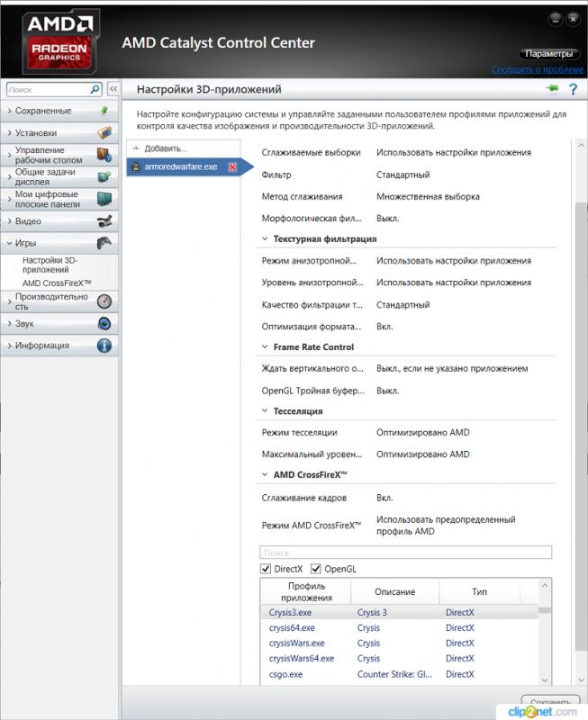
Task: Collapse the AMD CrossFireX settings section
Action: pos(265,474)
